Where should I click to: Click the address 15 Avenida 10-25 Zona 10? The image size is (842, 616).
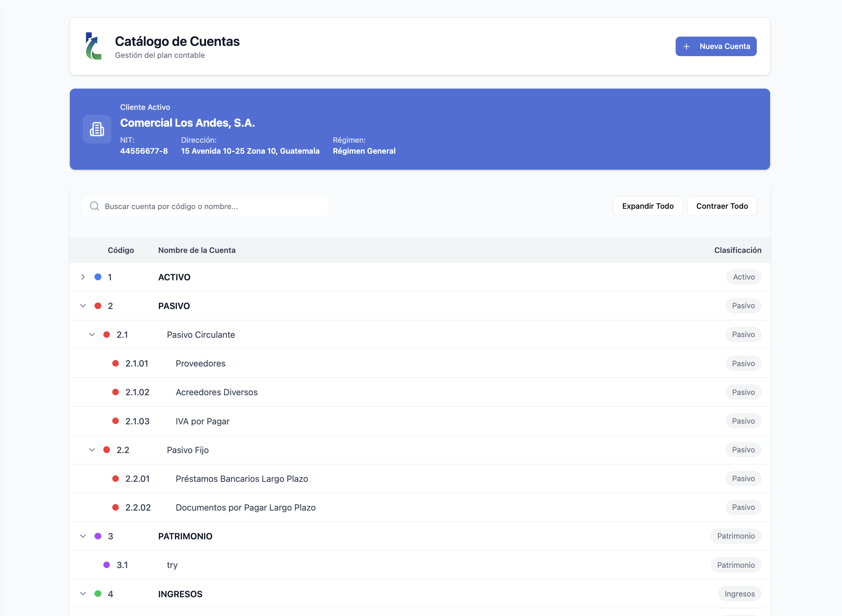[250, 151]
